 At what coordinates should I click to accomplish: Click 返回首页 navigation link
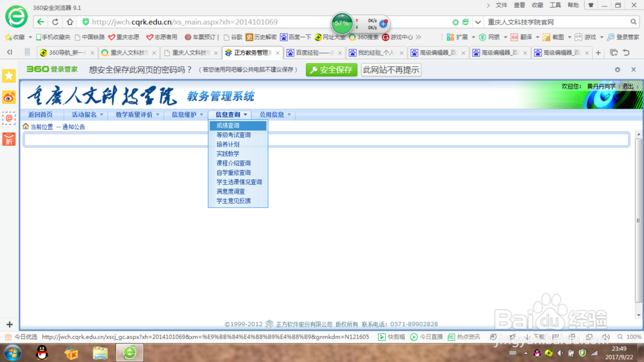(40, 115)
